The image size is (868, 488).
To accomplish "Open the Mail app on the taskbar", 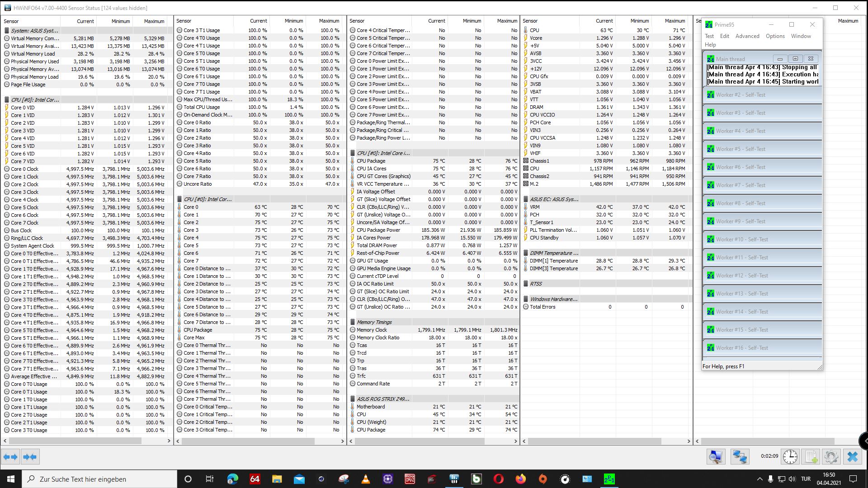I will (299, 479).
